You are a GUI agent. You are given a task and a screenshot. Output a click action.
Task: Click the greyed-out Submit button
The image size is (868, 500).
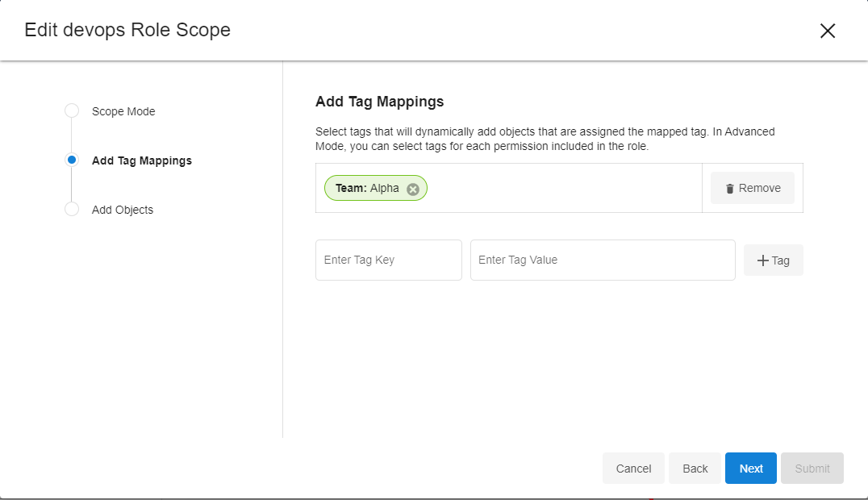click(812, 469)
